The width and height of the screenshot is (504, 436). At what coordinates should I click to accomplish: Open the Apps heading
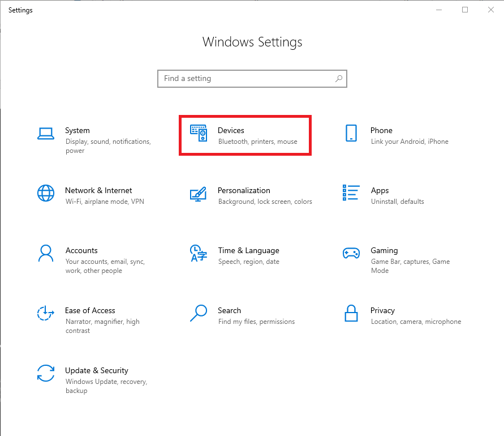click(x=380, y=191)
